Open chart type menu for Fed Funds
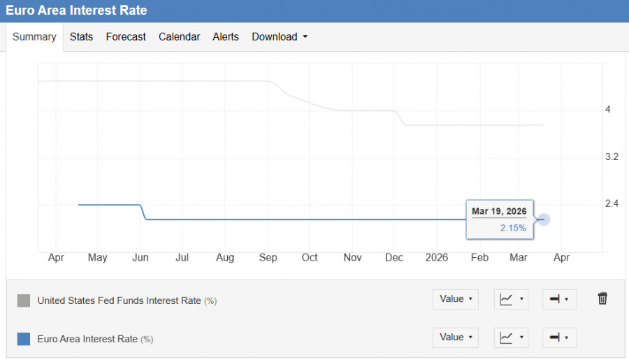 [511, 300]
